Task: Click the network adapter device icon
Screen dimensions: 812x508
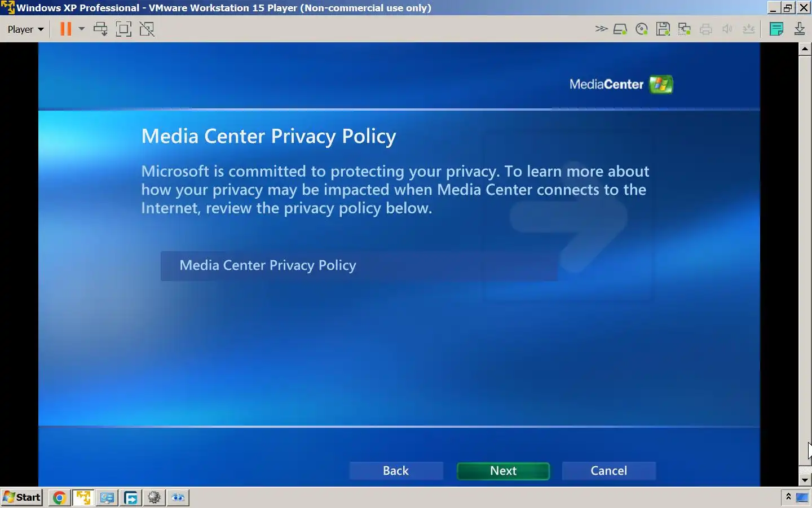Action: point(685,29)
